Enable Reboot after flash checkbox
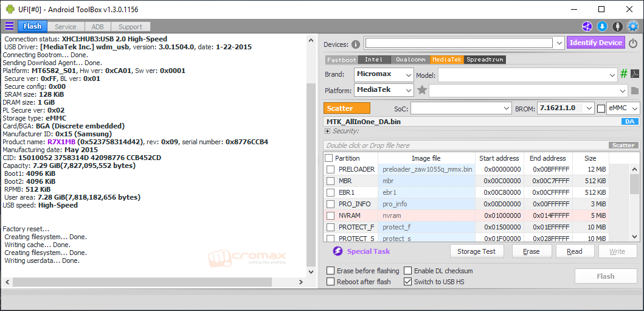This screenshot has width=644, height=311. coord(330,281)
